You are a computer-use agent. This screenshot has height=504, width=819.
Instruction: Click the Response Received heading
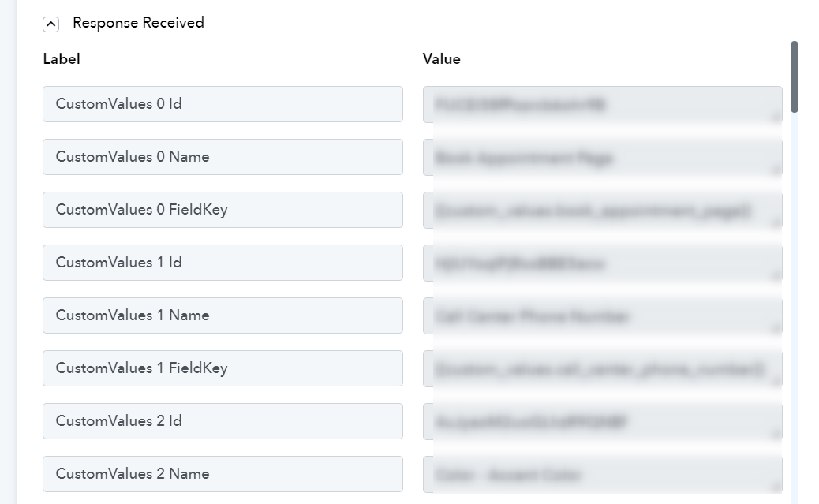pyautogui.click(x=138, y=23)
